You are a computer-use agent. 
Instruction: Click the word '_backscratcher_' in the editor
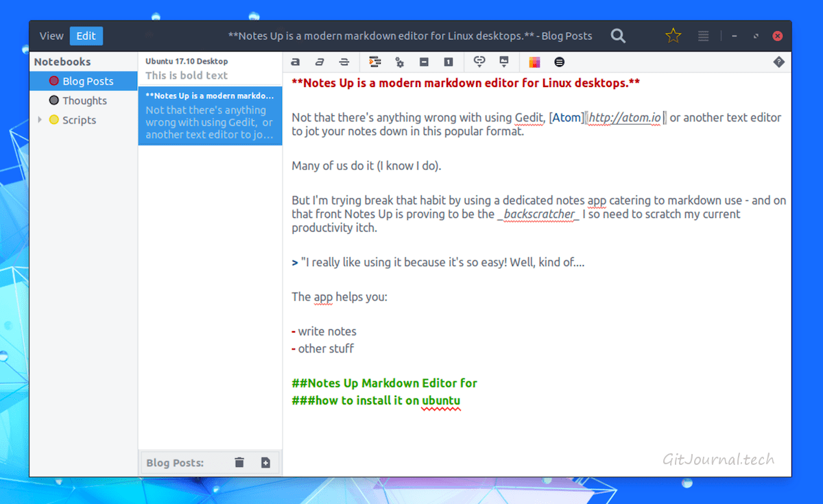click(x=538, y=214)
